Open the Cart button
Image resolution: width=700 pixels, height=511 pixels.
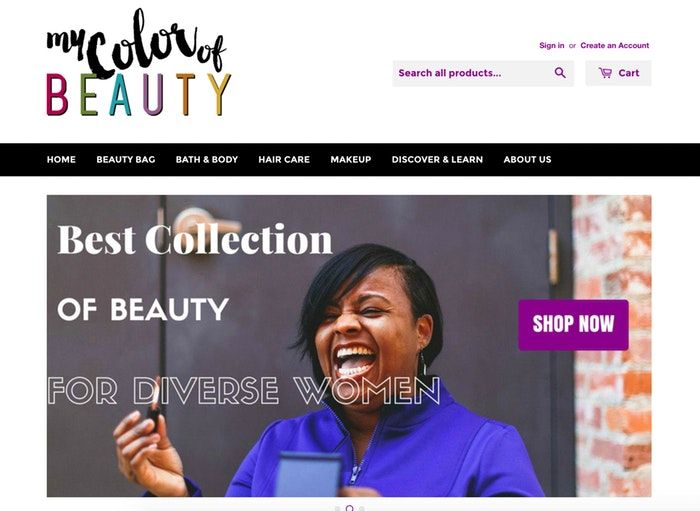(x=618, y=73)
